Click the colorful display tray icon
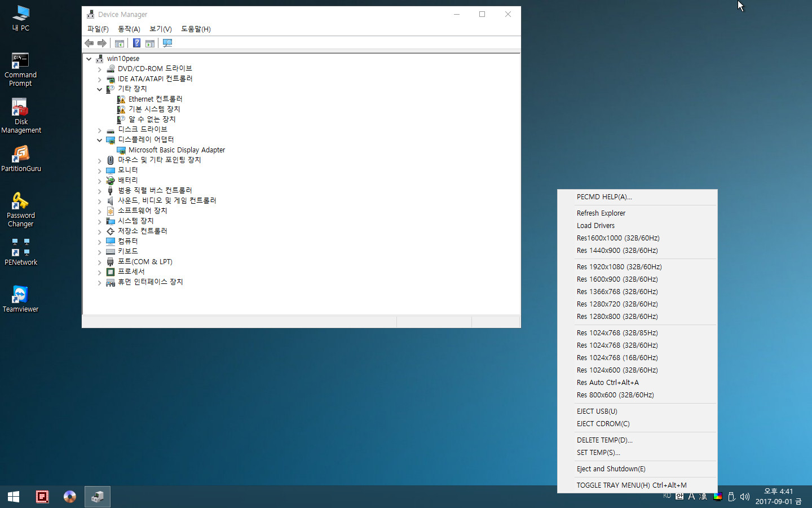812x508 pixels. click(x=718, y=497)
